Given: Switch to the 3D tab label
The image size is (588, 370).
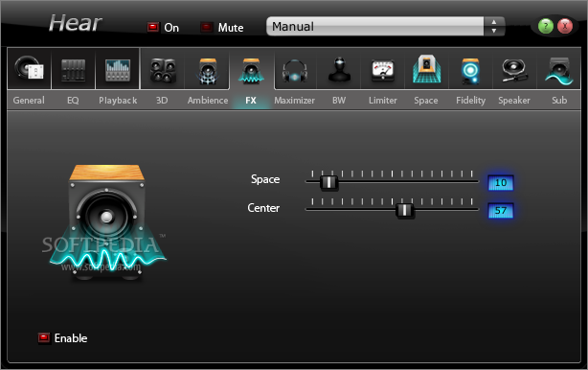Looking at the screenshot, I should [x=162, y=101].
